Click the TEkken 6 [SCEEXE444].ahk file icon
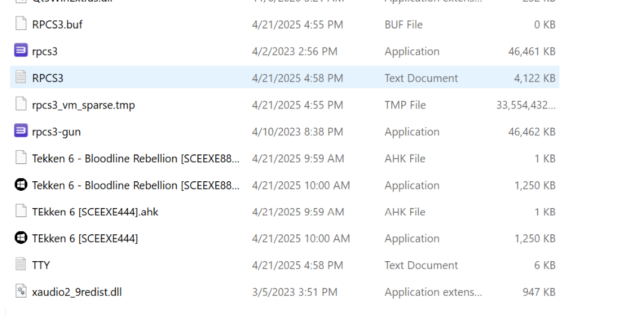The image size is (644, 319). tap(21, 211)
